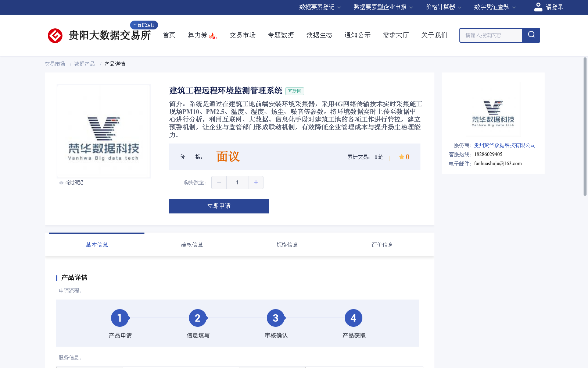
Task: Open 专题数据 navigation item
Action: pyautogui.click(x=281, y=35)
